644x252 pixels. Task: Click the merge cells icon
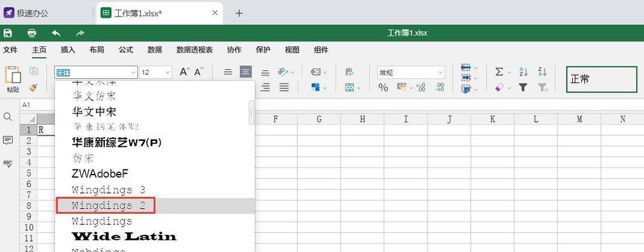(349, 88)
